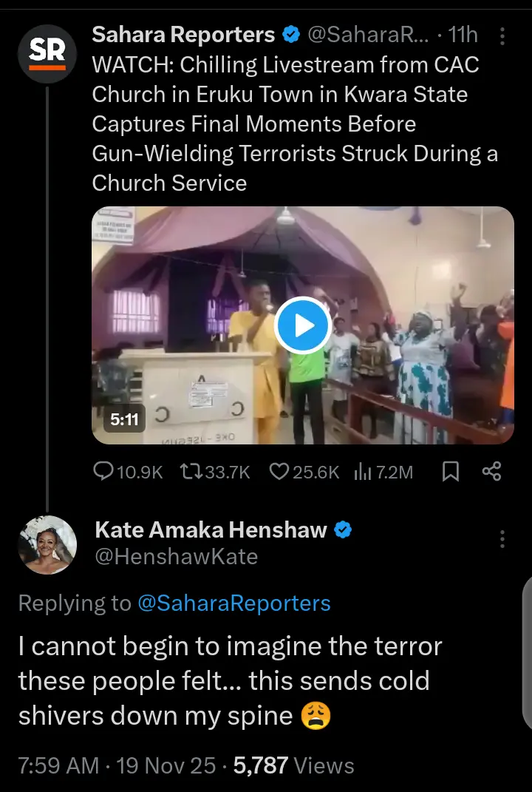This screenshot has height=792, width=532.
Task: Open more options for Sahara Reporters tweet
Action: [x=502, y=35]
